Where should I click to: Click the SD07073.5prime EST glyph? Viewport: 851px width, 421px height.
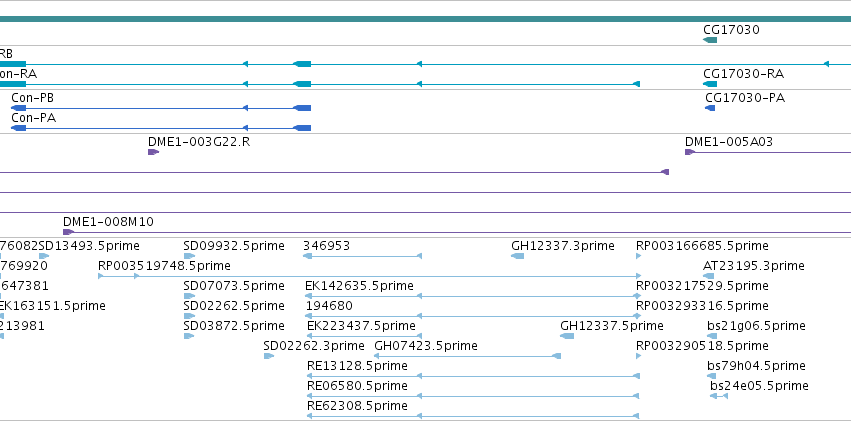coord(189,296)
